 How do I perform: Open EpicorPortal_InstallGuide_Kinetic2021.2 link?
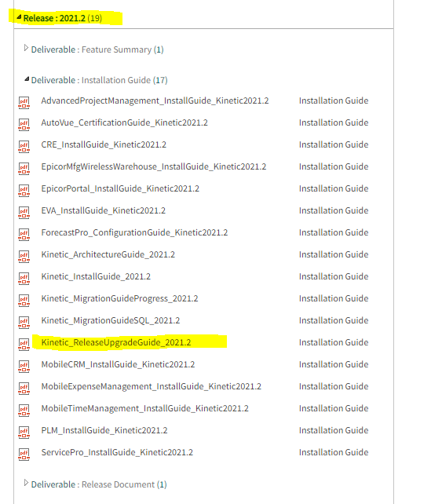pos(120,188)
